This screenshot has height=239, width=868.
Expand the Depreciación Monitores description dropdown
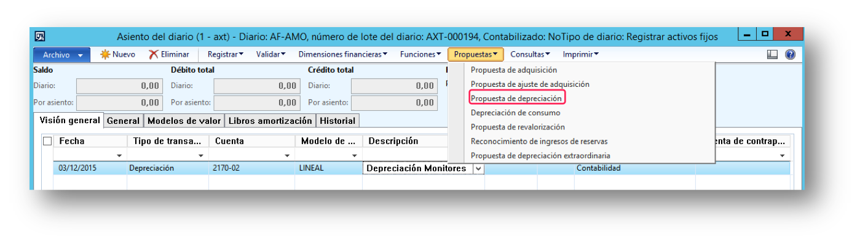pos(478,168)
